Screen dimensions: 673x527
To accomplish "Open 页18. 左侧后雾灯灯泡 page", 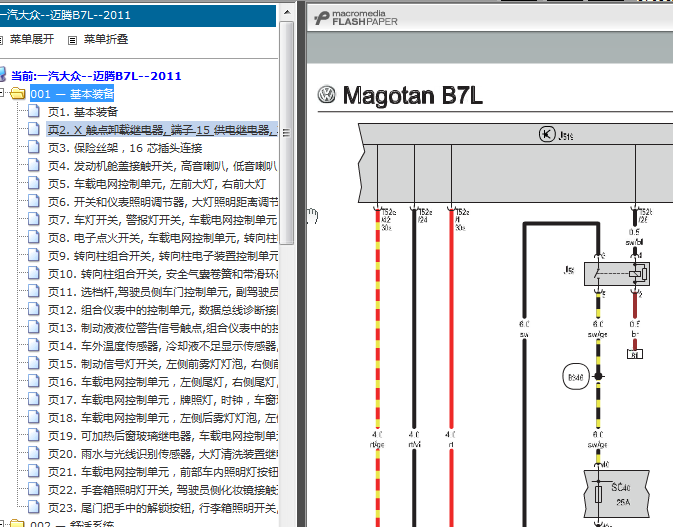I will pyautogui.click(x=163, y=418).
